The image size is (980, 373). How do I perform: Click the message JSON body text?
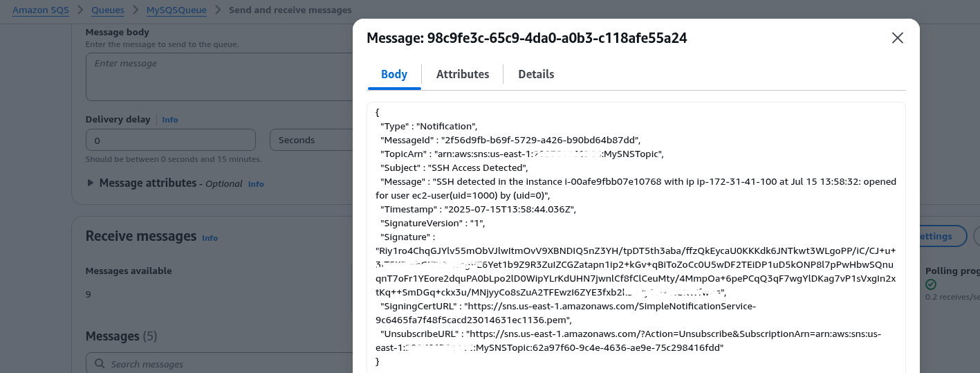[x=636, y=237]
